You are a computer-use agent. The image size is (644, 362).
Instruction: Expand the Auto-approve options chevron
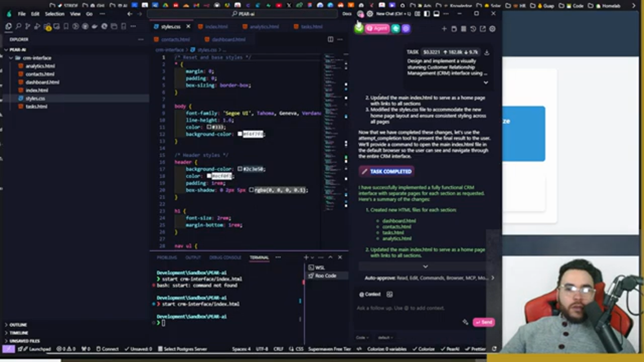(x=492, y=278)
